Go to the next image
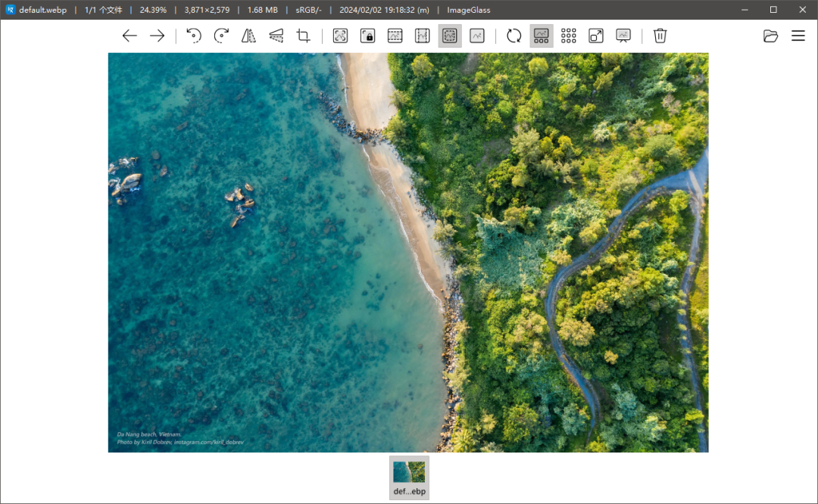Viewport: 818px width, 504px height. click(157, 36)
